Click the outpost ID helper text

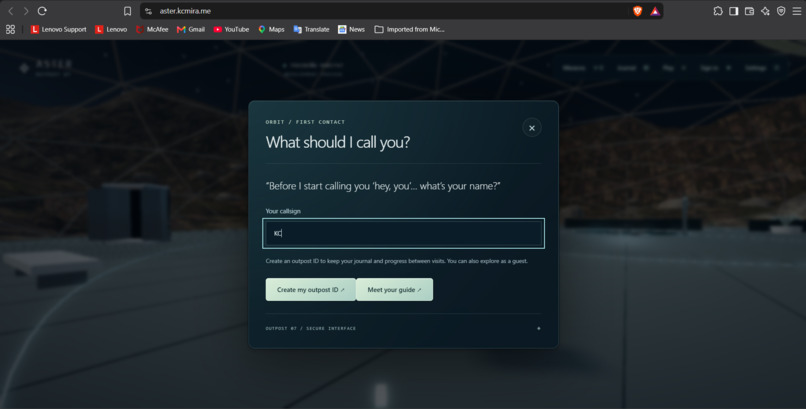pyautogui.click(x=396, y=261)
